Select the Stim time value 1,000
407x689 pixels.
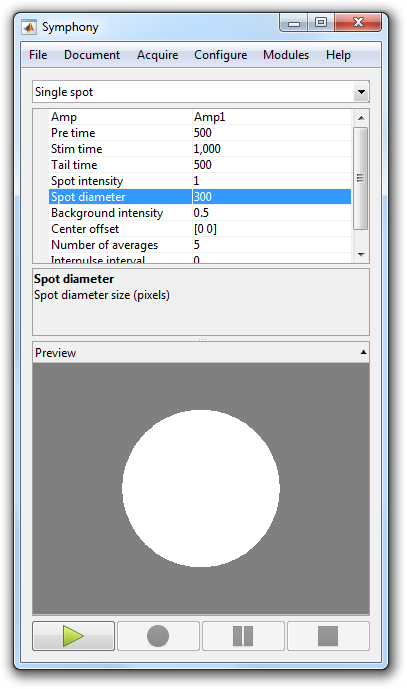(x=207, y=149)
